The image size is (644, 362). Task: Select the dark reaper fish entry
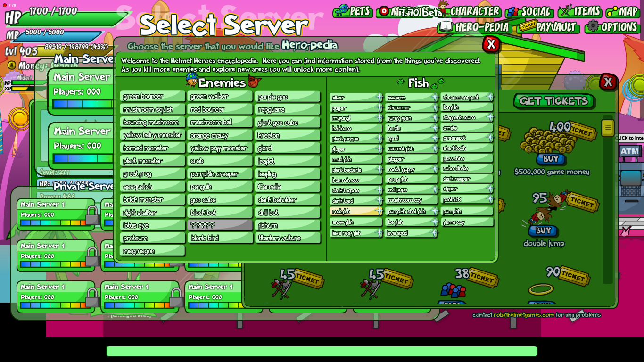tap(467, 179)
